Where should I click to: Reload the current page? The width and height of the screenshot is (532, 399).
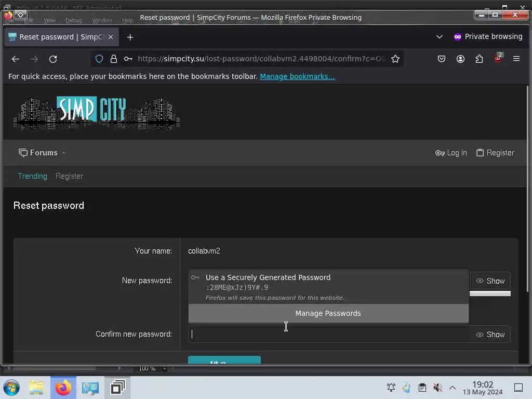pyautogui.click(x=53, y=59)
